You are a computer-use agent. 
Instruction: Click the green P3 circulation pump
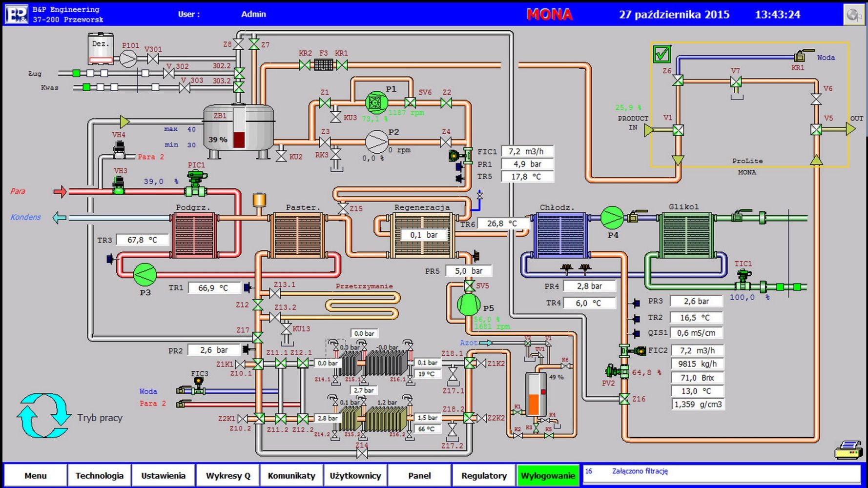click(145, 275)
